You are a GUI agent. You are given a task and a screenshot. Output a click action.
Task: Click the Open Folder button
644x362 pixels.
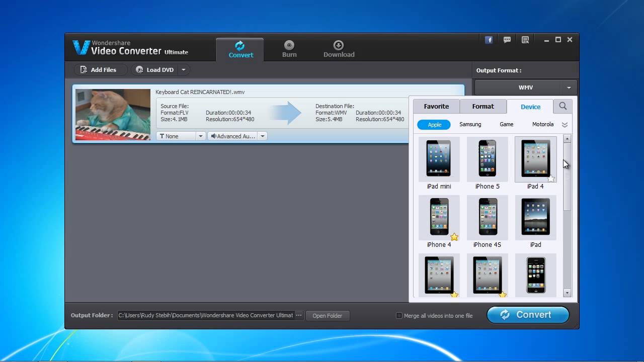pyautogui.click(x=327, y=316)
